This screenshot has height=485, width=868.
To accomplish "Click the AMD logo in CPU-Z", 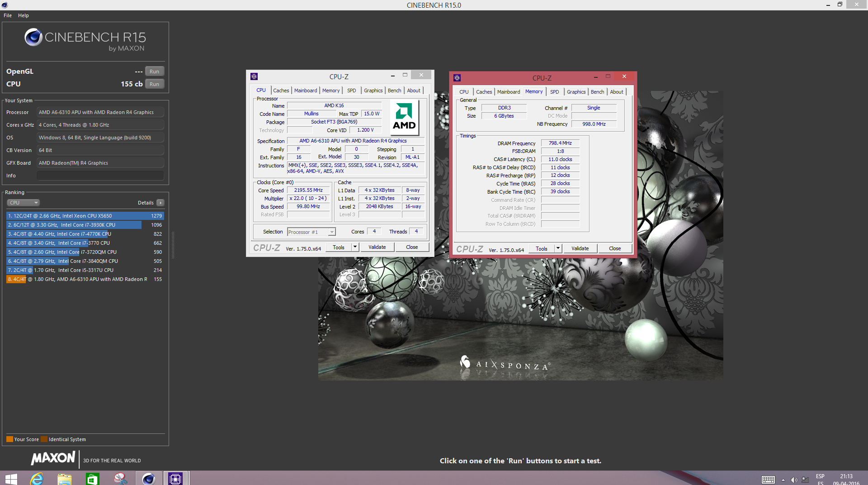I will [x=404, y=117].
